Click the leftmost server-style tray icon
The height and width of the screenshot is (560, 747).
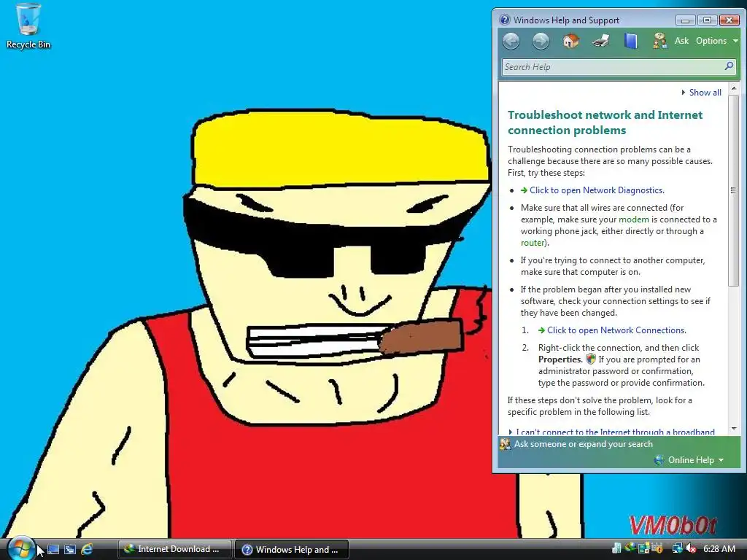pos(616,548)
